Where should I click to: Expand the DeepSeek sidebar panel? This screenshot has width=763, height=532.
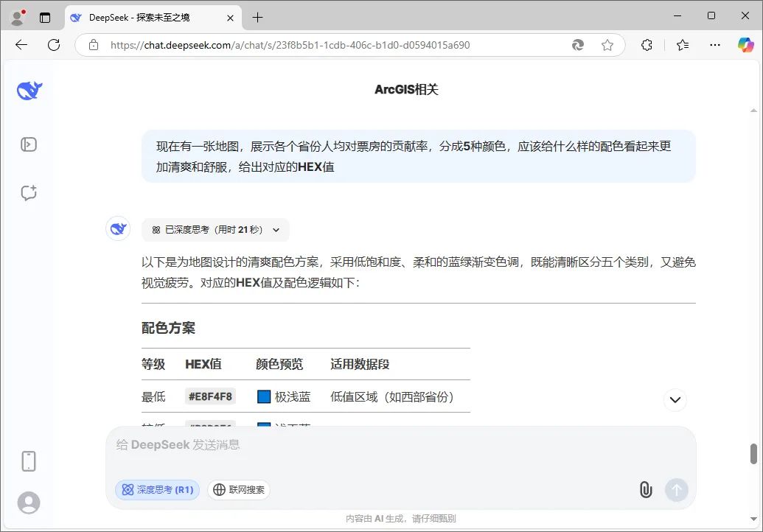pyautogui.click(x=29, y=144)
